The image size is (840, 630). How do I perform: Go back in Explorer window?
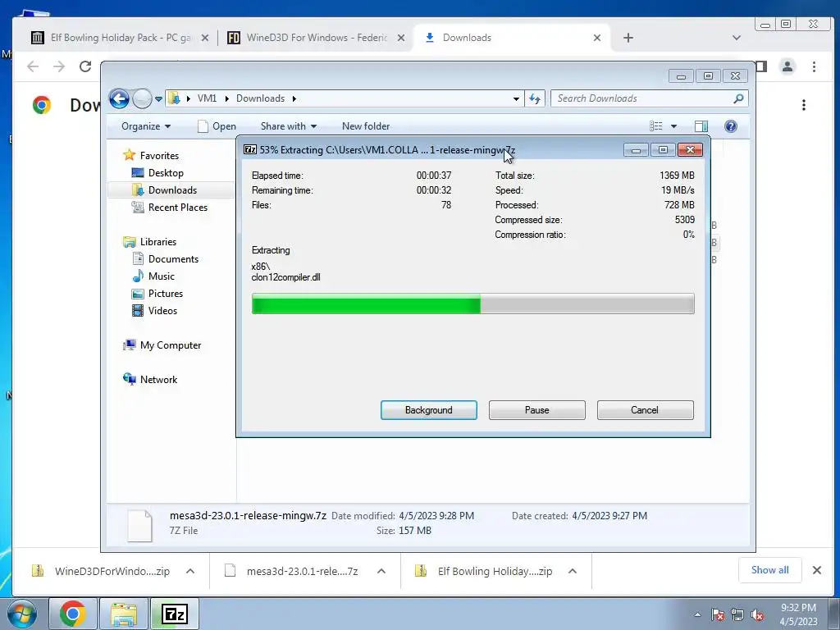(119, 98)
